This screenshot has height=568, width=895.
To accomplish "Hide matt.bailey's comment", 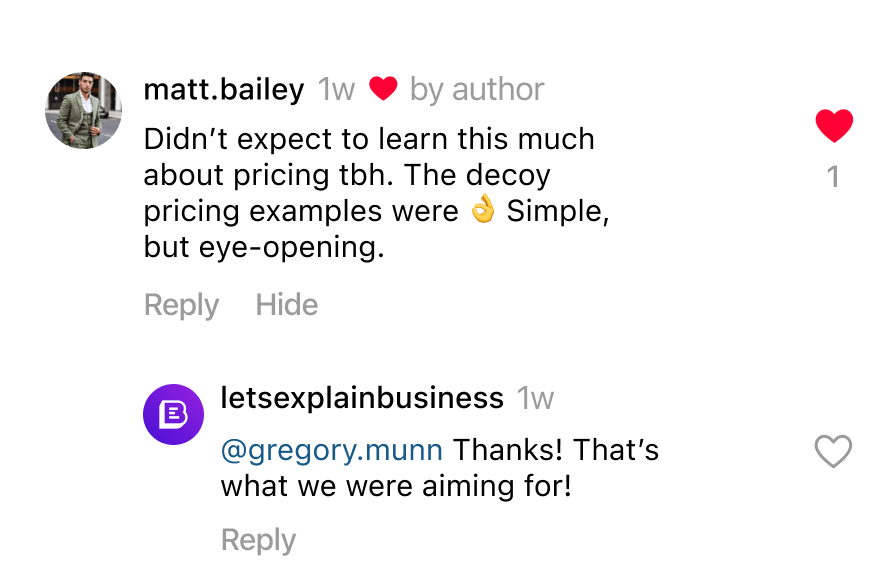I will (287, 305).
